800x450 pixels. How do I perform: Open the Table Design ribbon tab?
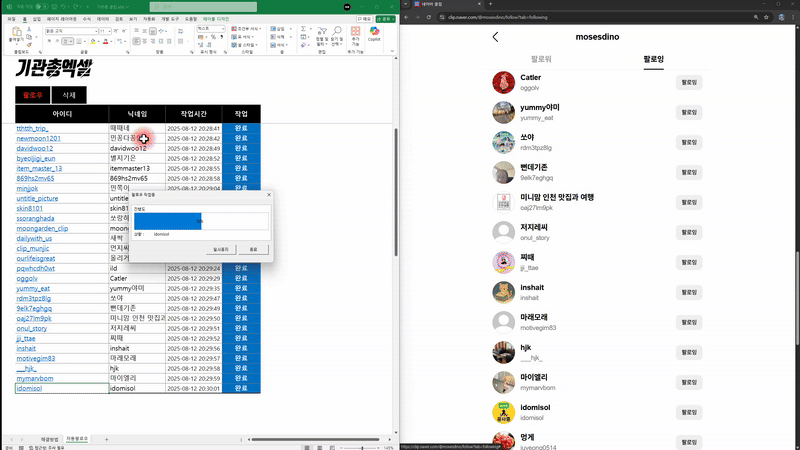coord(216,19)
